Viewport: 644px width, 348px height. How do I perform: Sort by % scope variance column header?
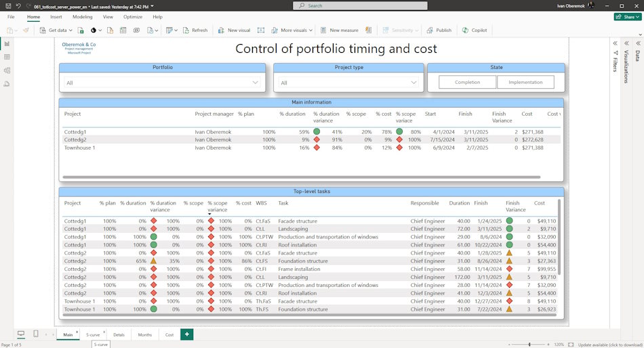tap(218, 206)
